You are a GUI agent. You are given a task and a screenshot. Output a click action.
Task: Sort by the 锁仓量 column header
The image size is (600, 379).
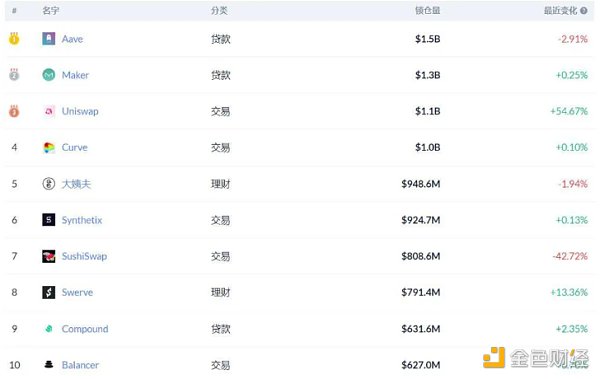pos(427,11)
